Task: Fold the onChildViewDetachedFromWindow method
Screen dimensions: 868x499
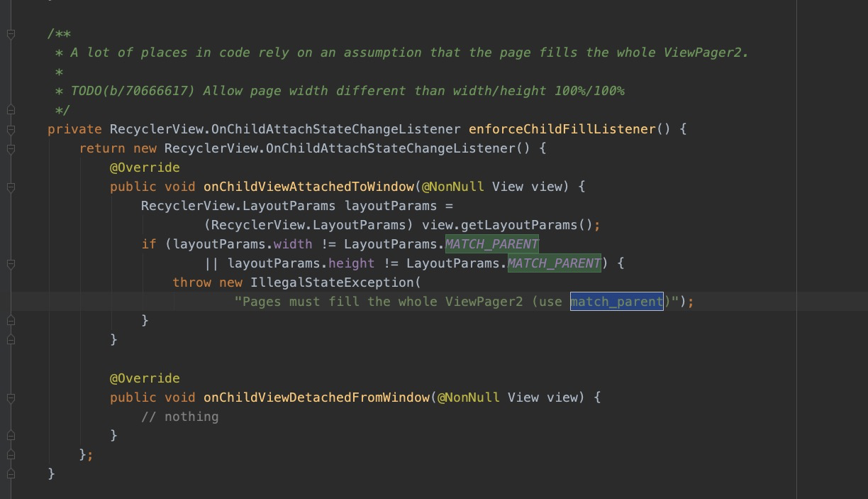Action: (x=10, y=397)
